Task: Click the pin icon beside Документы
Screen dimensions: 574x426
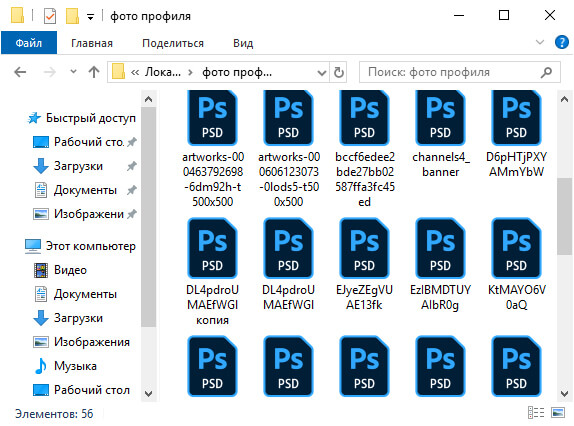Action: pyautogui.click(x=132, y=190)
